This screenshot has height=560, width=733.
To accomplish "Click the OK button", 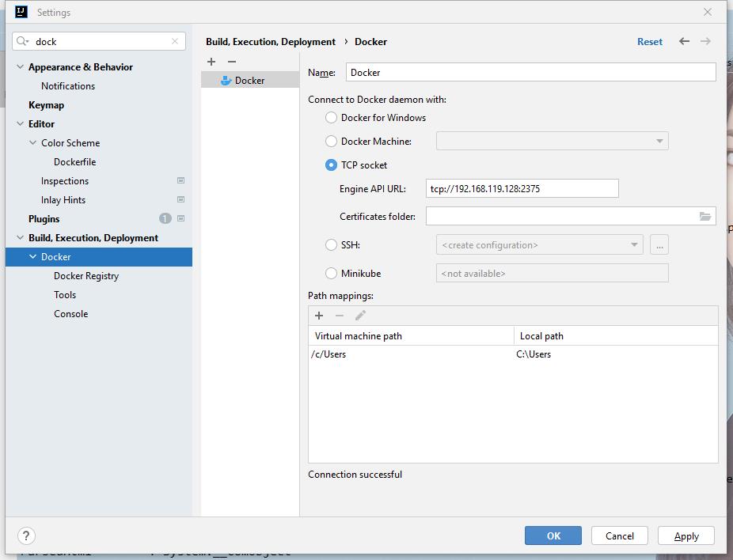I will [x=553, y=535].
